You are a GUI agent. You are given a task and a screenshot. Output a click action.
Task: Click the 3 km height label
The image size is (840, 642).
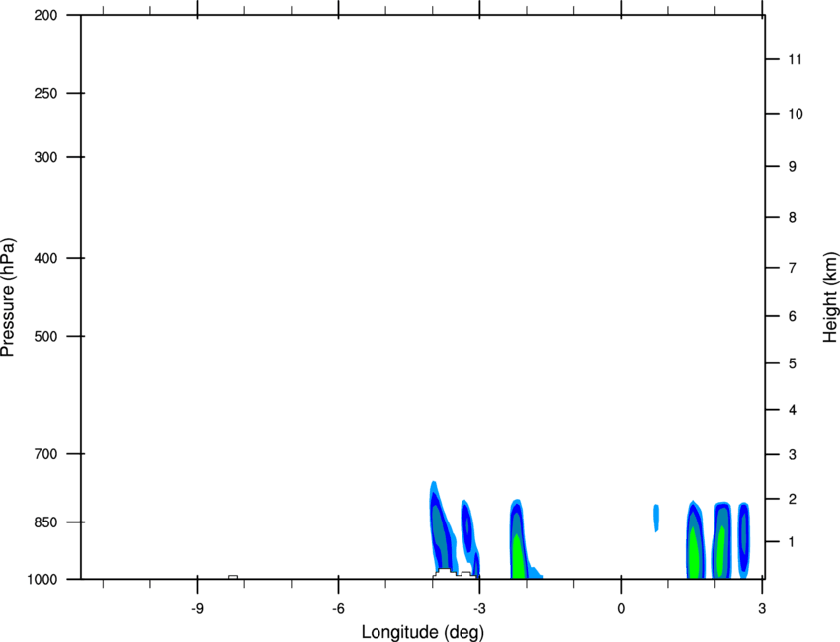coord(793,455)
